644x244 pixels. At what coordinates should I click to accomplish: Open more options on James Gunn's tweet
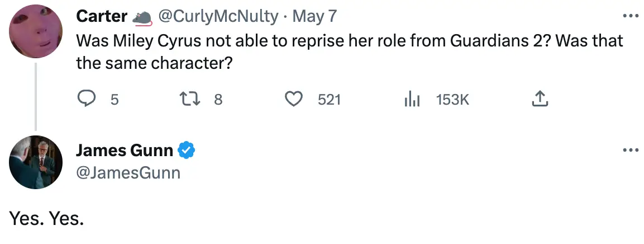tap(630, 151)
